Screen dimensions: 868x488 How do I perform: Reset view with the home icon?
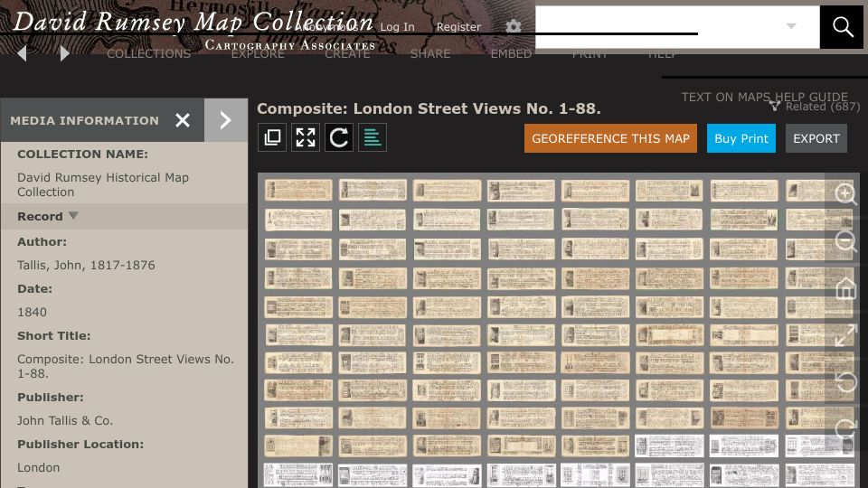[845, 288]
